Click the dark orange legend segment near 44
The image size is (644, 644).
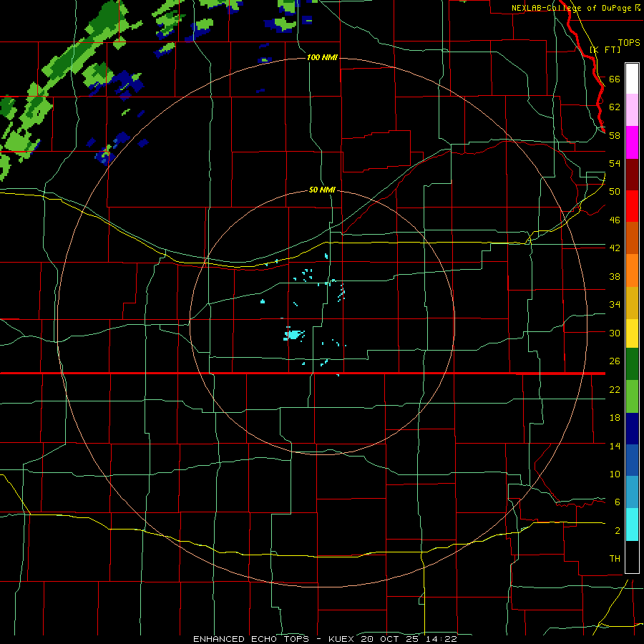pos(632,238)
